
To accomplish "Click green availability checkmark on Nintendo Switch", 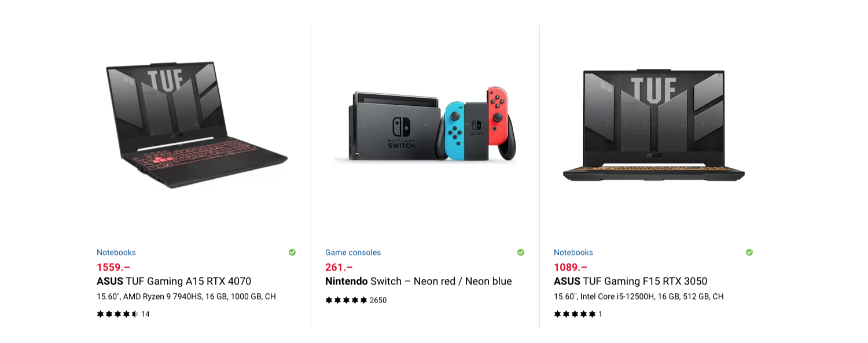I will (x=521, y=252).
